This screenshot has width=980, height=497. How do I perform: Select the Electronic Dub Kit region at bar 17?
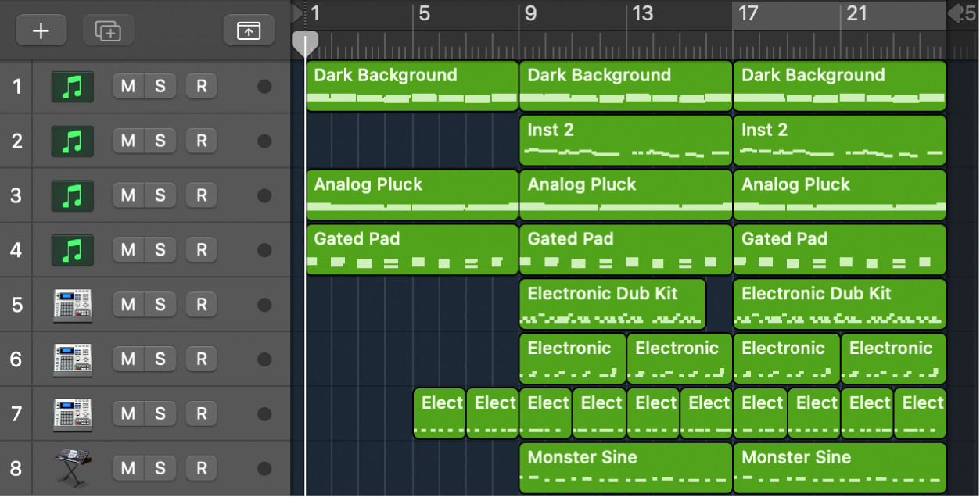click(x=837, y=303)
